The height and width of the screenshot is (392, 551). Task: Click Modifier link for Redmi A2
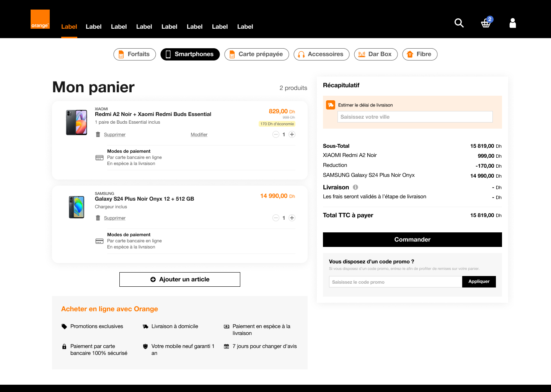199,135
